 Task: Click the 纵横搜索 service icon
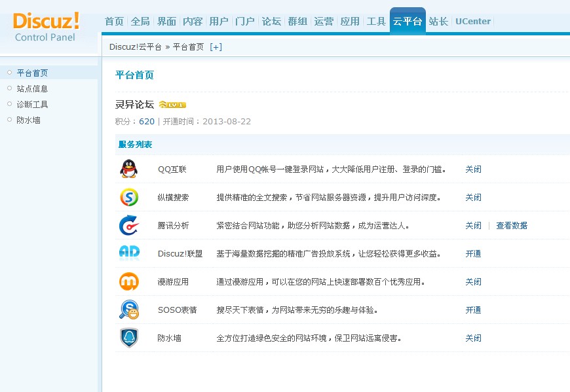[x=128, y=197]
